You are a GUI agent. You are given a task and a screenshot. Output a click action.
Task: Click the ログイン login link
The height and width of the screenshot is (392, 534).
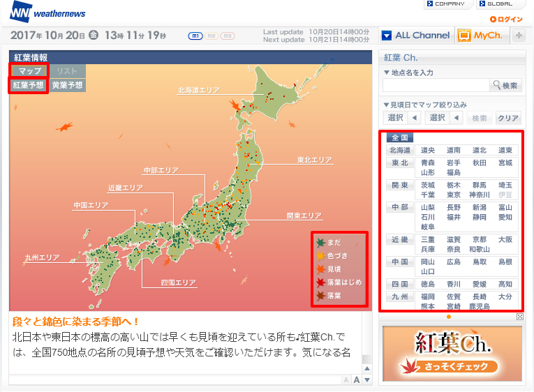pos(506,19)
